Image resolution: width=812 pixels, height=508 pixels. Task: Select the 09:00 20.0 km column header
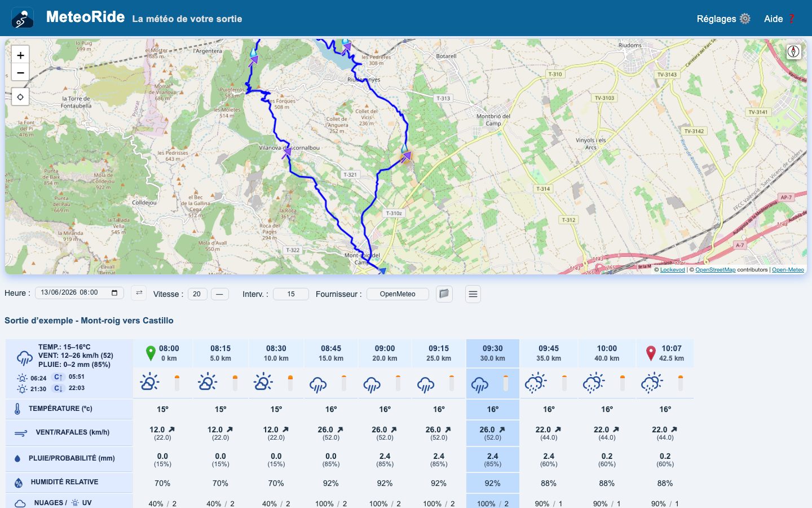point(385,353)
